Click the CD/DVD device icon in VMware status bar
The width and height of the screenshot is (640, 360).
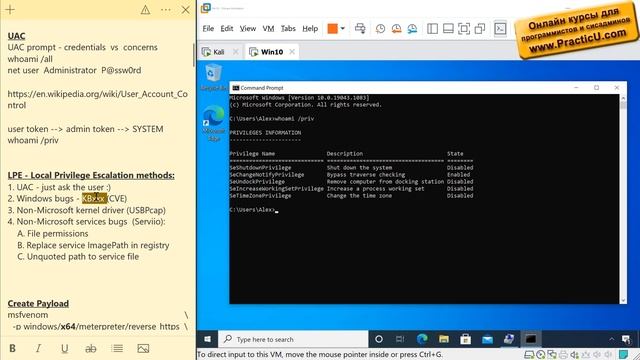(x=541, y=354)
